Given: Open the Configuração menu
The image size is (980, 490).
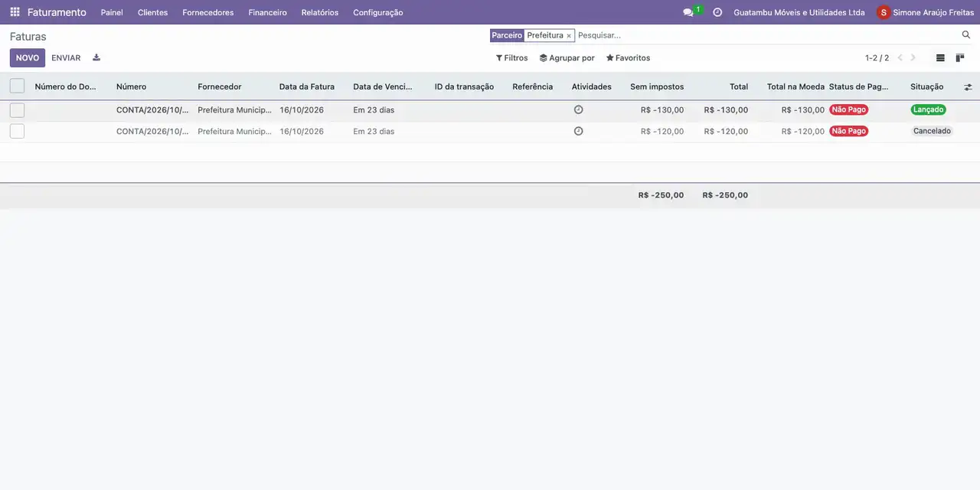Looking at the screenshot, I should [x=378, y=12].
